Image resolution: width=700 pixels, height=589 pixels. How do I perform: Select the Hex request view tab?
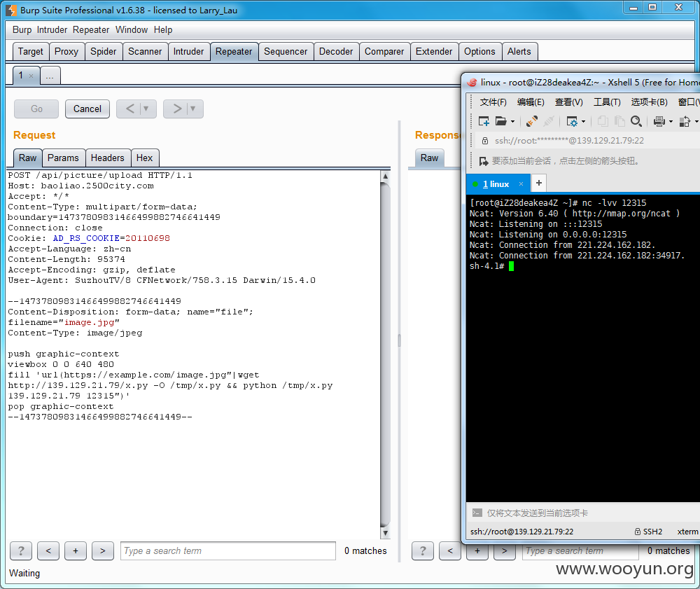144,158
